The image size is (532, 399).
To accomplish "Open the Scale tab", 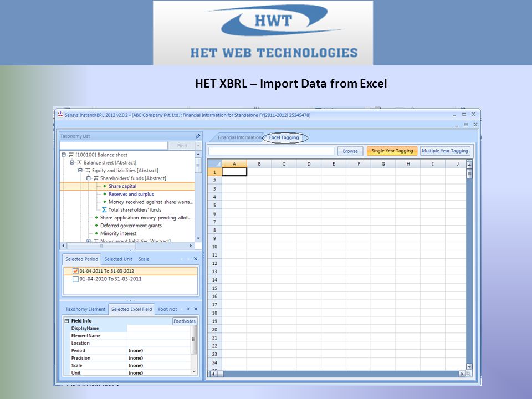I will (144, 259).
